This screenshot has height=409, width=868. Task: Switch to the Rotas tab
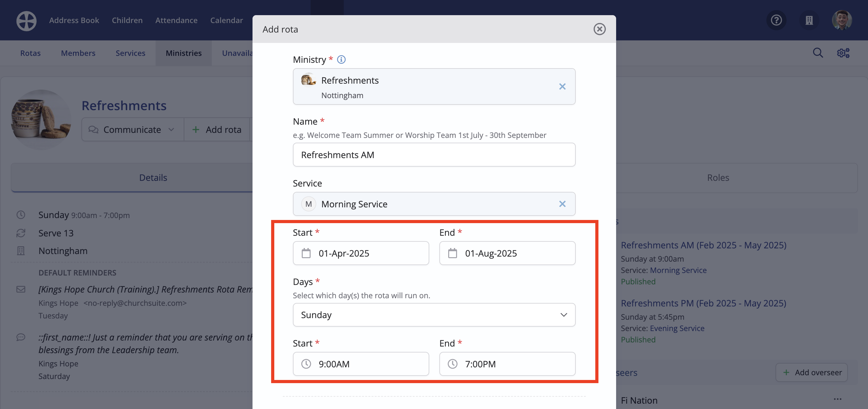coord(30,53)
